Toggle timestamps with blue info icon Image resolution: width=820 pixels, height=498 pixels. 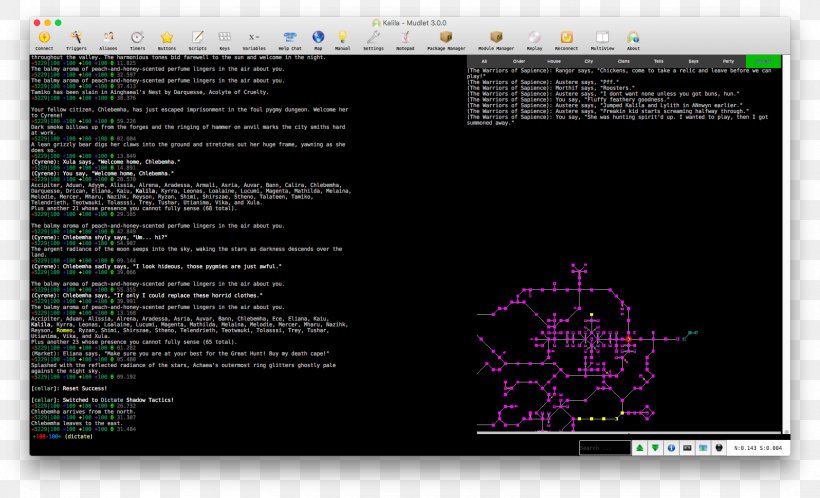671,448
